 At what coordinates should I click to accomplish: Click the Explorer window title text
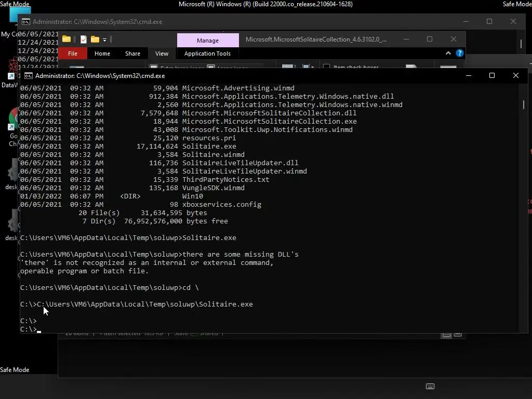(316, 39)
